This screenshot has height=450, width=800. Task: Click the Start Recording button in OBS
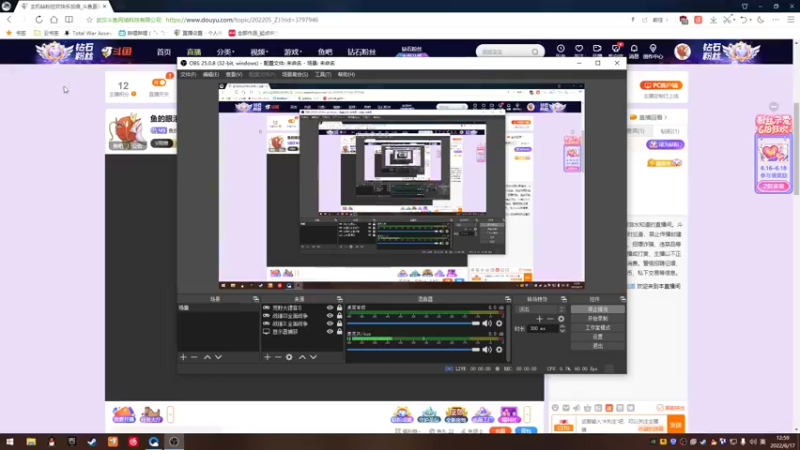point(597,318)
